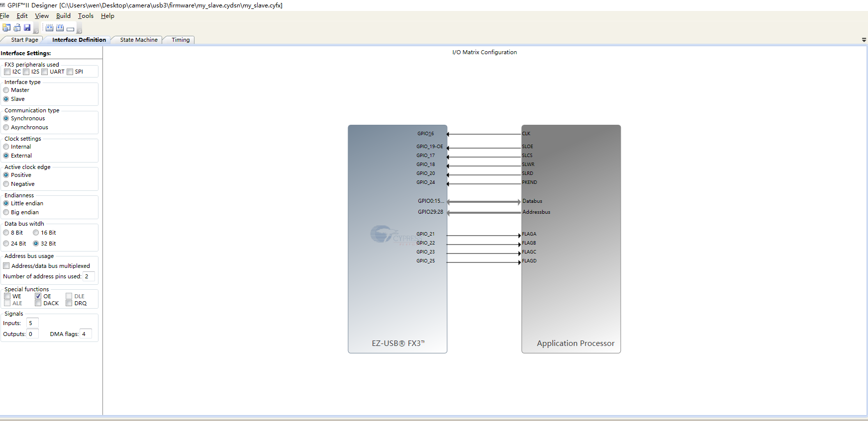Choose 16 Bit data bus width
The image size is (868, 421).
[x=36, y=233]
